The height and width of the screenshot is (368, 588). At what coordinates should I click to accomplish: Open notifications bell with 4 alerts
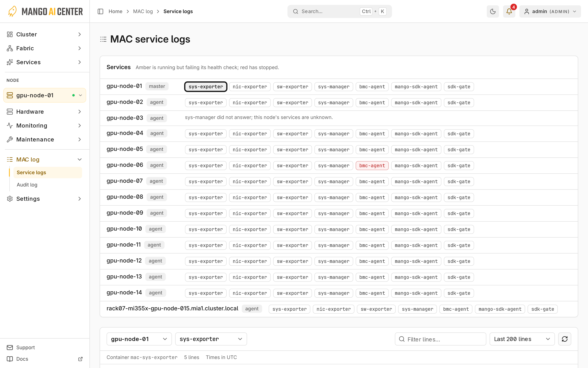[509, 11]
